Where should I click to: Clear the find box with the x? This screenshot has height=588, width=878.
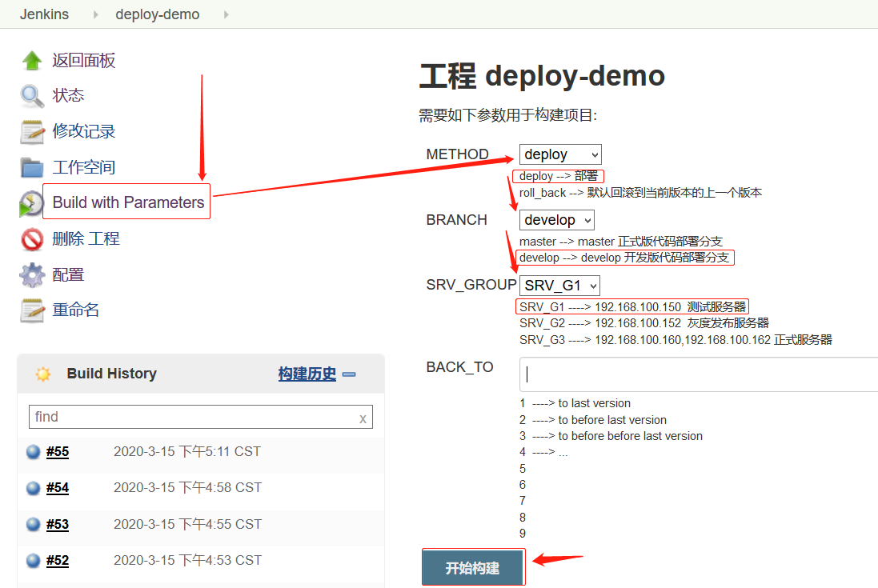click(x=363, y=418)
